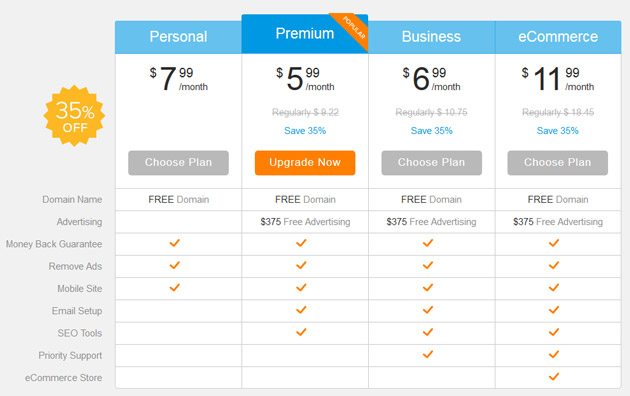Choose Plan under the Business column
The image size is (630, 396).
[x=432, y=163]
